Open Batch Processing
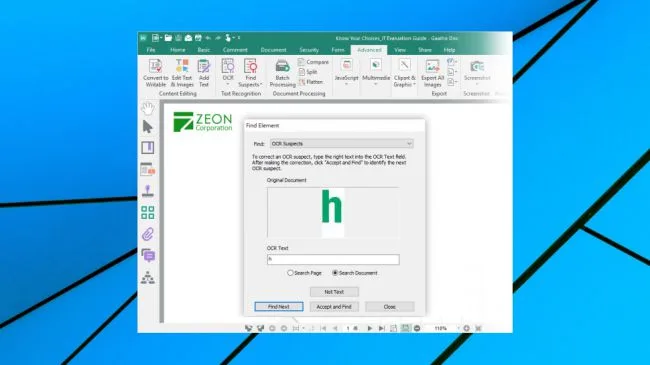This screenshot has height=365, width=650. pyautogui.click(x=282, y=73)
